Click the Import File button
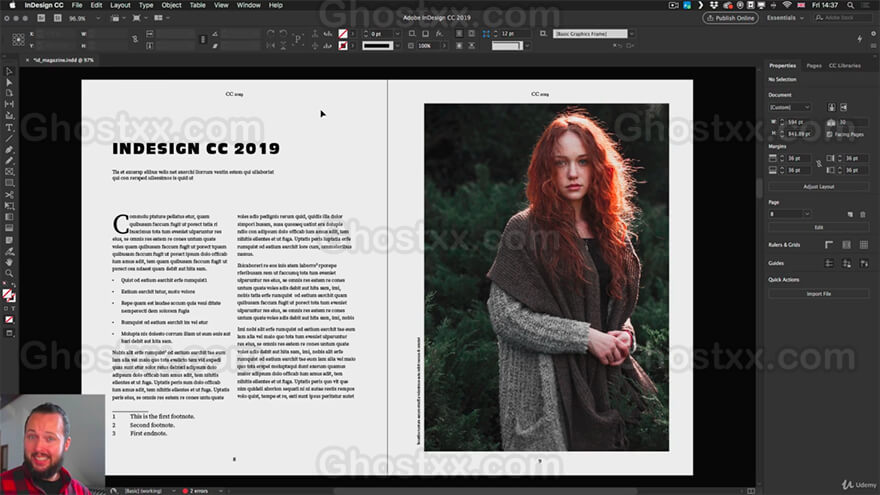Viewport: 880px width, 495px height. tap(818, 294)
